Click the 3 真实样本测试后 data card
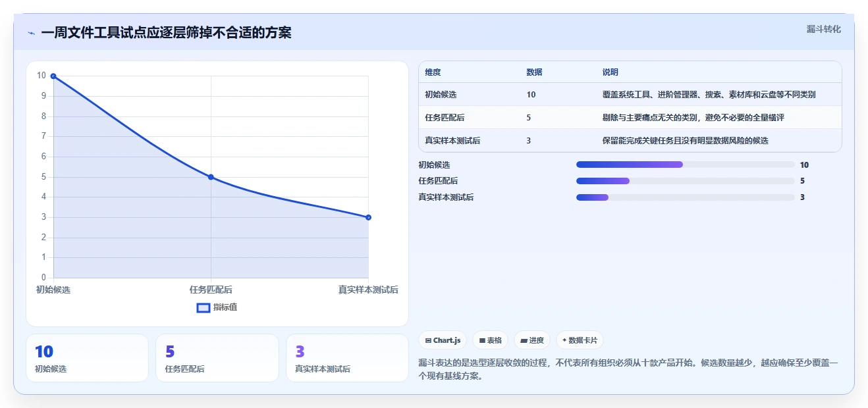 [347, 358]
